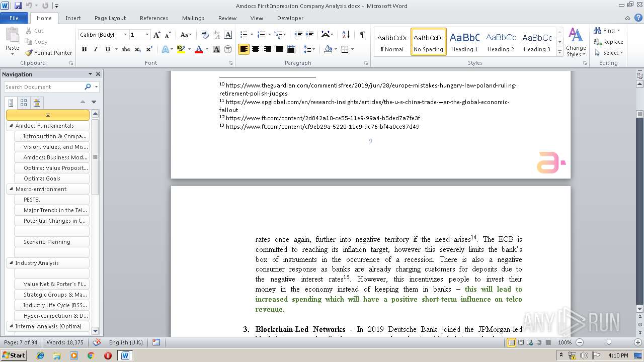Click the Select button
Viewport: 644px width, 362px height.
608,53
